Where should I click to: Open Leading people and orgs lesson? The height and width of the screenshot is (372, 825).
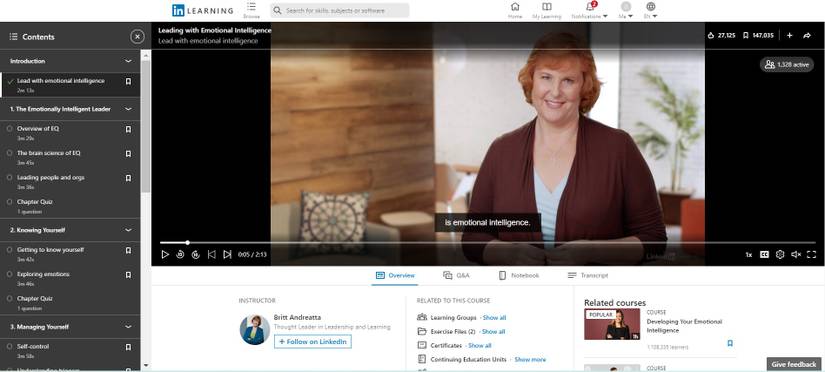pyautogui.click(x=70, y=182)
